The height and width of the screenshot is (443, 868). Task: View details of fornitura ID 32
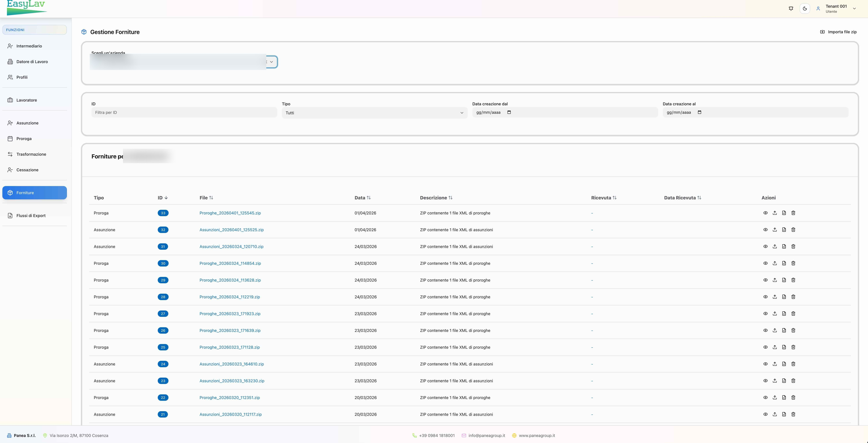coord(765,230)
